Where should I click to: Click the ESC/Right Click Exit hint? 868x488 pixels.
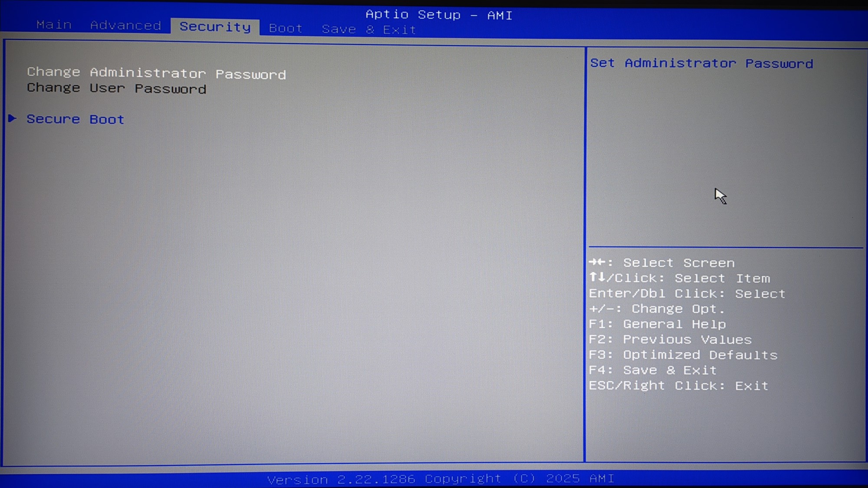[678, 386]
